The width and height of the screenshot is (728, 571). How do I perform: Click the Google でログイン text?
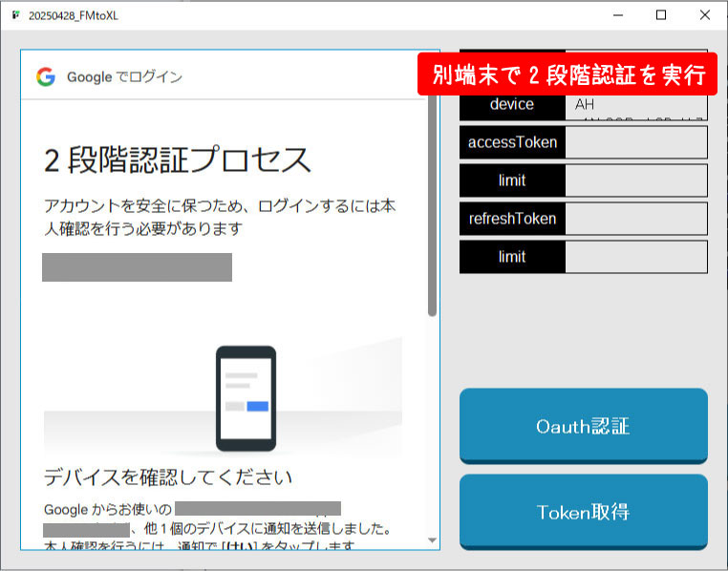click(x=124, y=77)
